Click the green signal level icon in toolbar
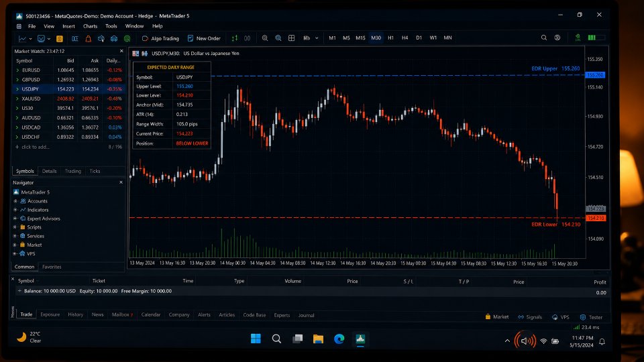The width and height of the screenshot is (644, 362). pyautogui.click(x=578, y=38)
